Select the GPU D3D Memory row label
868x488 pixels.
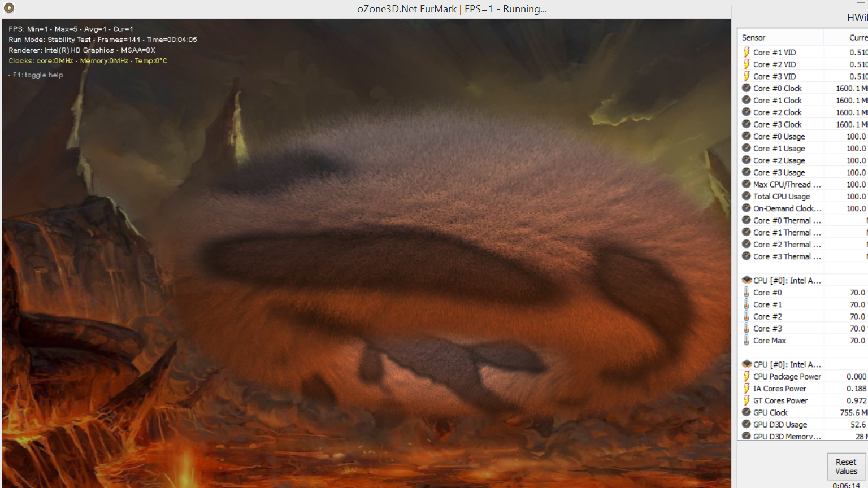(787, 436)
